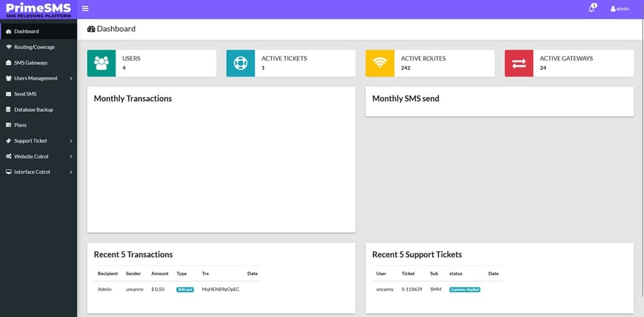Image resolution: width=644 pixels, height=317 pixels.
Task: Click the Active Tickets lifebuoy icon
Action: click(x=240, y=63)
